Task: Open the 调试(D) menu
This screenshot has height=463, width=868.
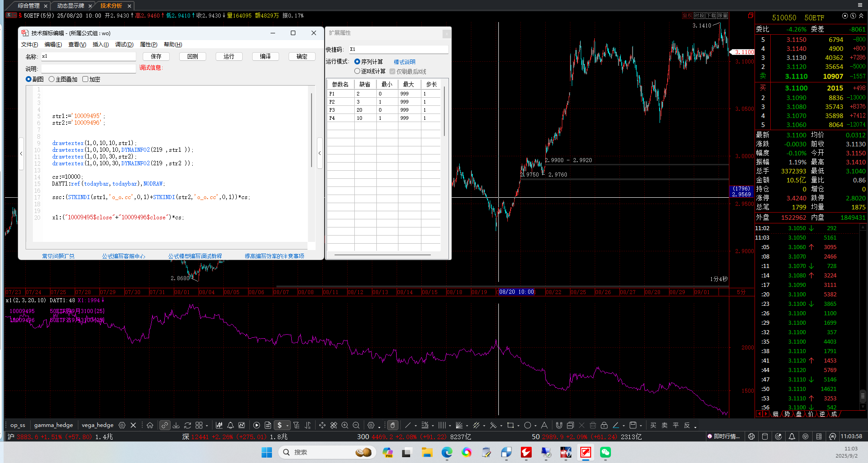Action: (x=124, y=45)
